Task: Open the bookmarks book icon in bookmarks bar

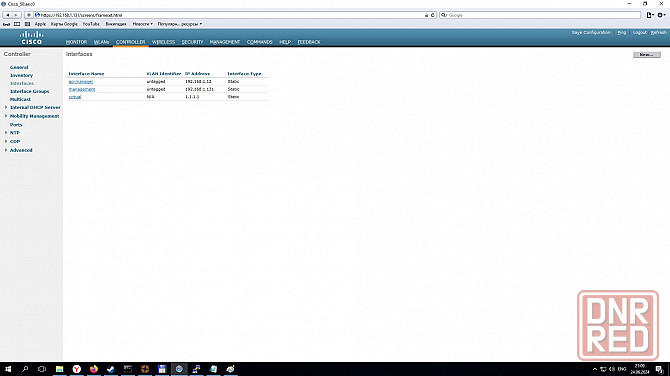Action: point(17,24)
